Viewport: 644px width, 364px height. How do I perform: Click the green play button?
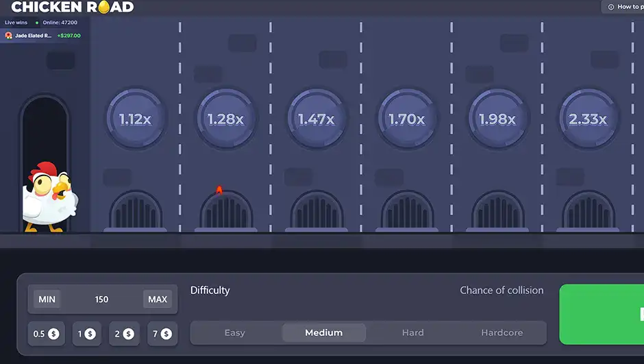pos(602,314)
